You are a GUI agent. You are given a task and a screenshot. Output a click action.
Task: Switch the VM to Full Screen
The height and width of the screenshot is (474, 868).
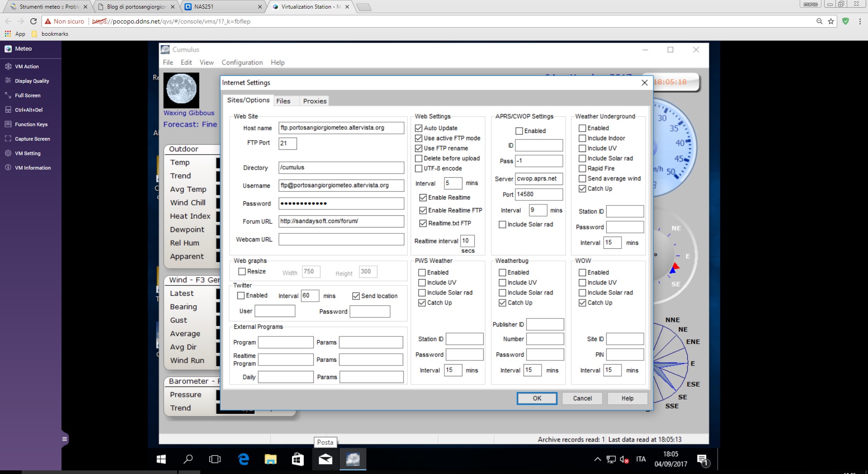[x=27, y=95]
